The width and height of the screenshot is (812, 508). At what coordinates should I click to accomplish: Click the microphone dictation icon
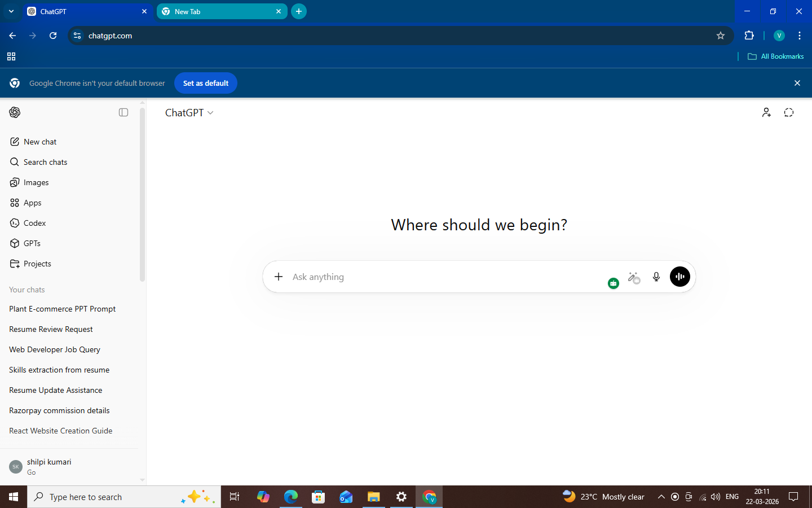[x=656, y=277]
